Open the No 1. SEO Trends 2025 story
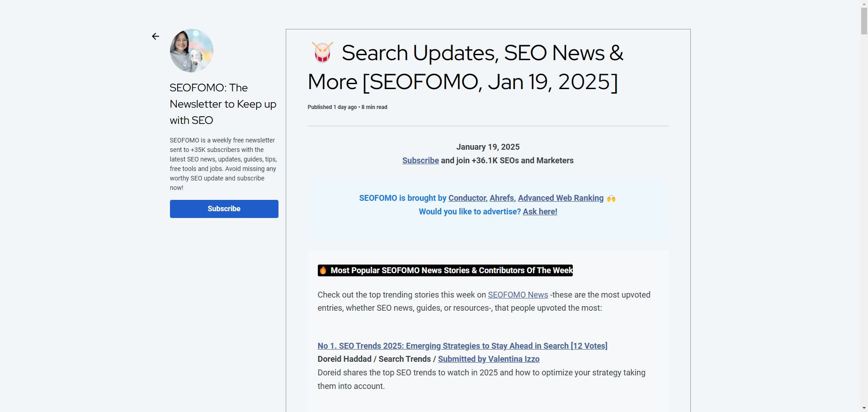The width and height of the screenshot is (868, 412). click(x=462, y=346)
